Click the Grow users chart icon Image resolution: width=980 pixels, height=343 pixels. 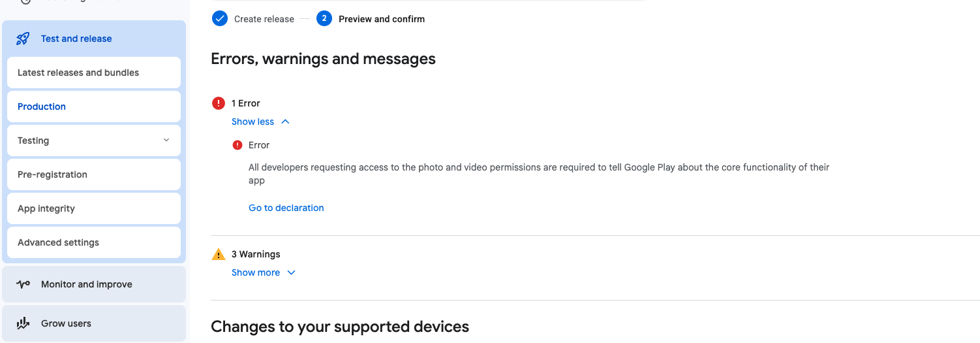coord(23,323)
